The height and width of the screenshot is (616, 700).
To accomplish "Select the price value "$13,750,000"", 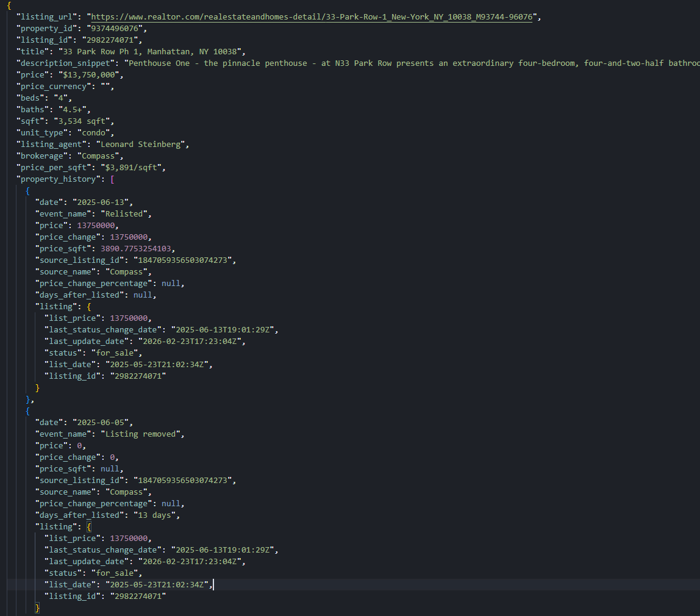I will [89, 74].
